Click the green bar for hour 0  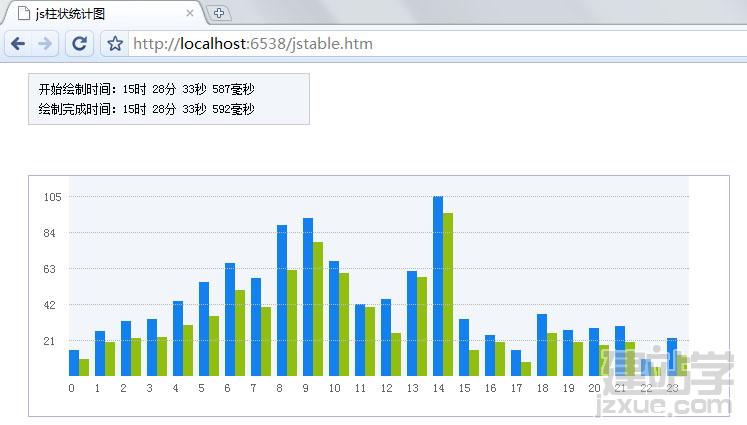84,367
